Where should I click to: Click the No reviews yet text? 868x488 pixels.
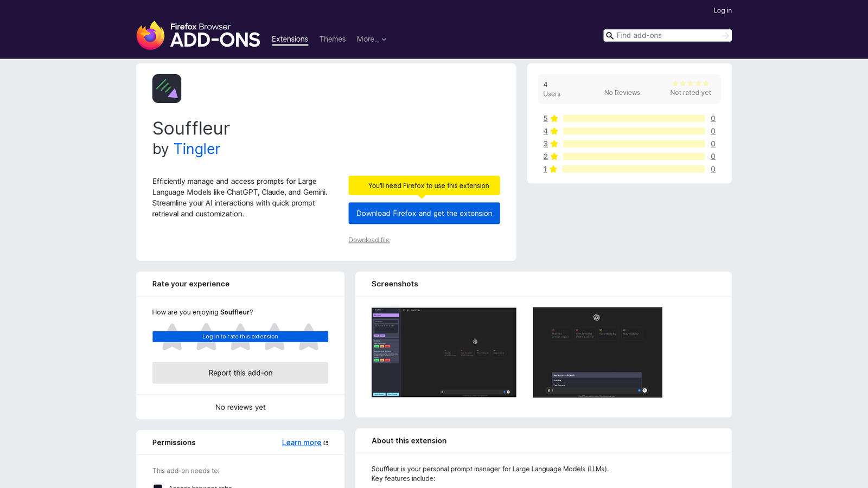[240, 407]
